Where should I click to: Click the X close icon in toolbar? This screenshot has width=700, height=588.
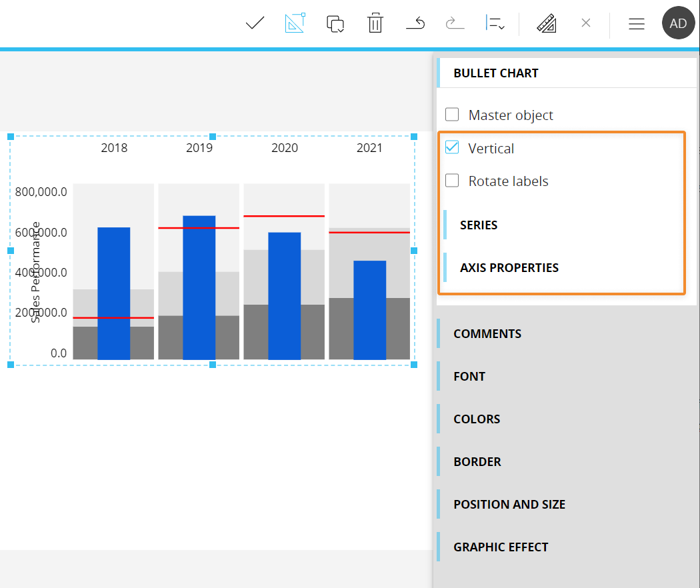[586, 23]
